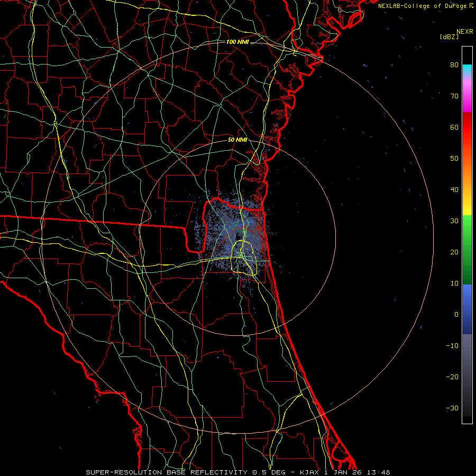This screenshot has height=476, width=476.
Task: Click the blue band of the color bar
Action: coord(467,309)
